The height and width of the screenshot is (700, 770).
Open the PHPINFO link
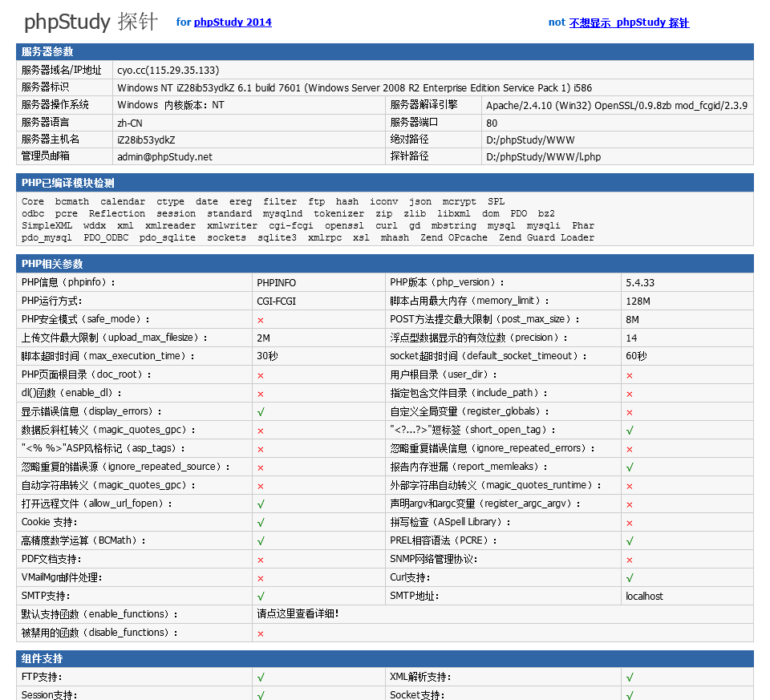(x=276, y=283)
